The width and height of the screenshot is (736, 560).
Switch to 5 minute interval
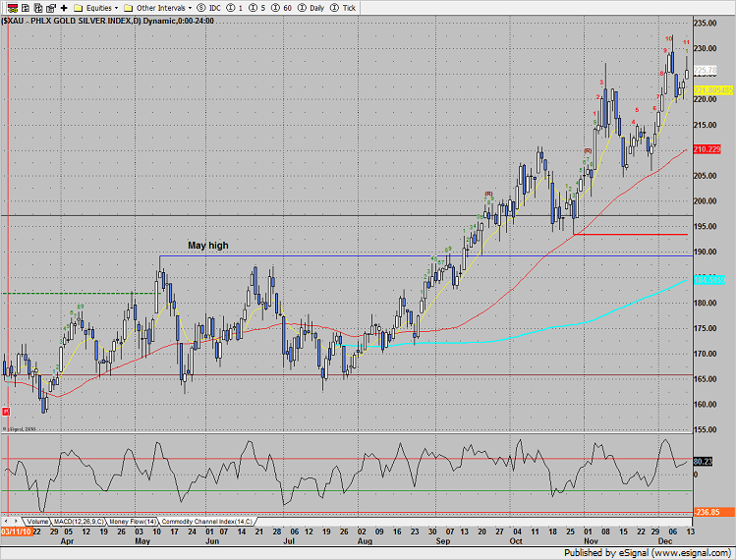pyautogui.click(x=256, y=8)
